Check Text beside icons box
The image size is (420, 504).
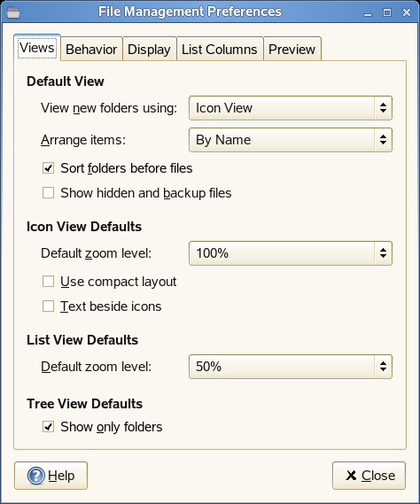point(48,306)
